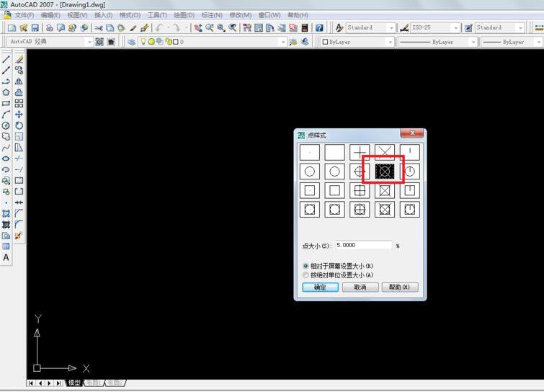Open the 工具(T) menu

(157, 15)
